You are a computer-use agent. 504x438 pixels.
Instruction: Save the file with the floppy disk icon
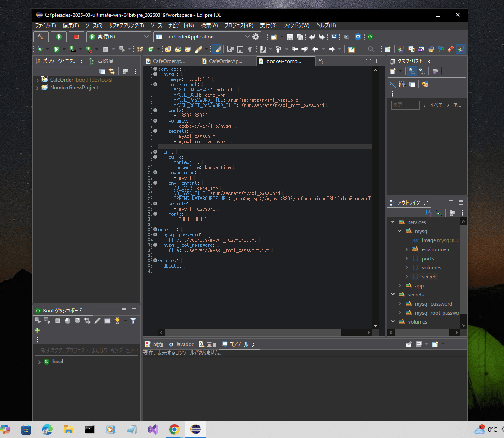click(x=289, y=37)
